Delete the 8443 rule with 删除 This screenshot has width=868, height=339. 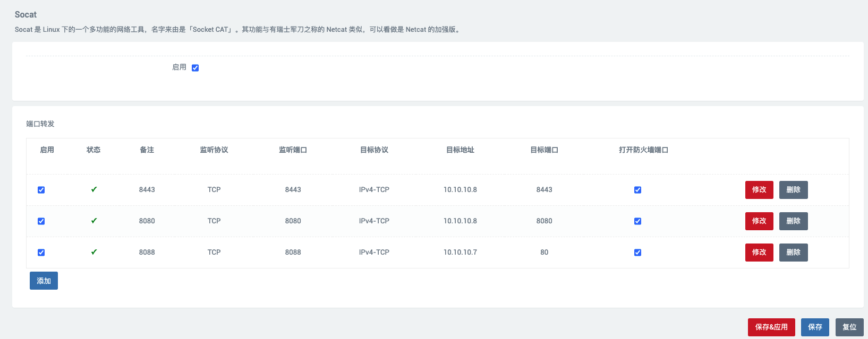pos(793,190)
